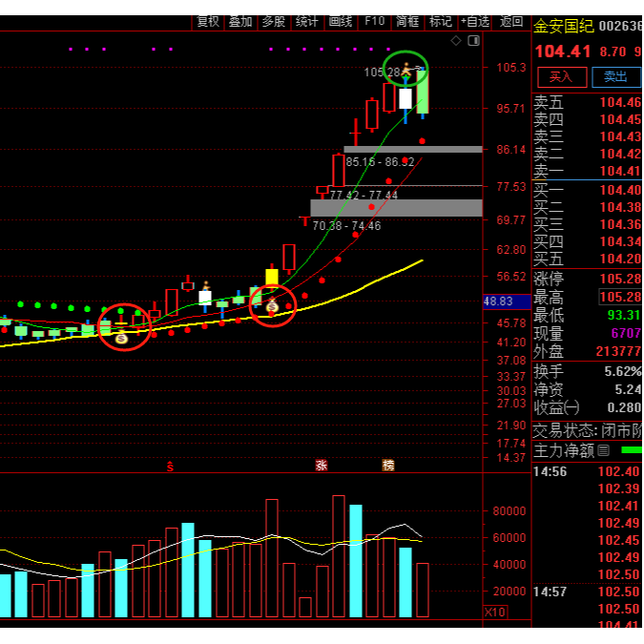644x644 pixels.
Task: Click the 交易状态 status line
Action: (x=588, y=431)
